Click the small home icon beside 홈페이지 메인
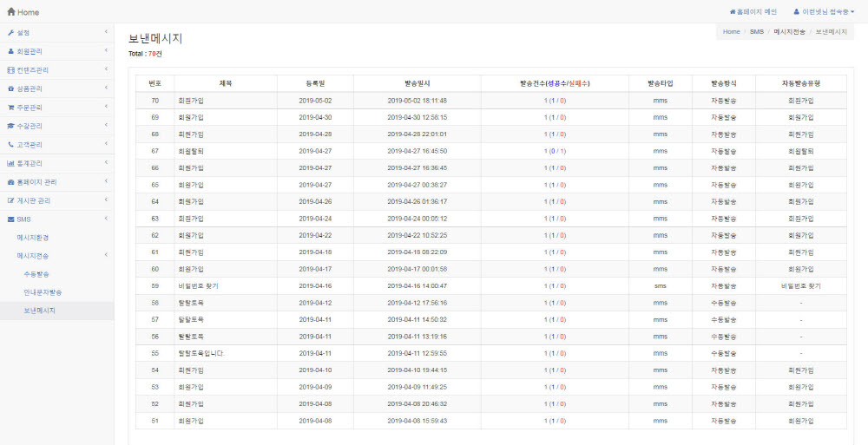 (x=733, y=11)
